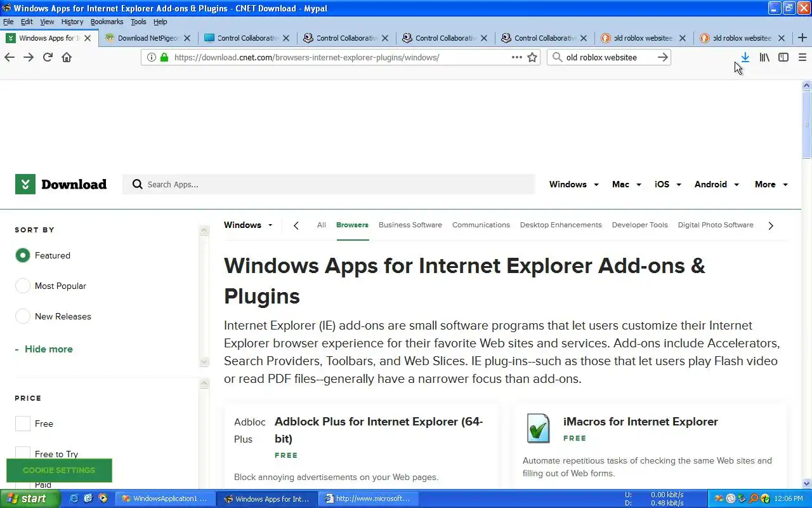This screenshot has height=508, width=812.
Task: Open the page actions three-dot menu
Action: tap(517, 57)
